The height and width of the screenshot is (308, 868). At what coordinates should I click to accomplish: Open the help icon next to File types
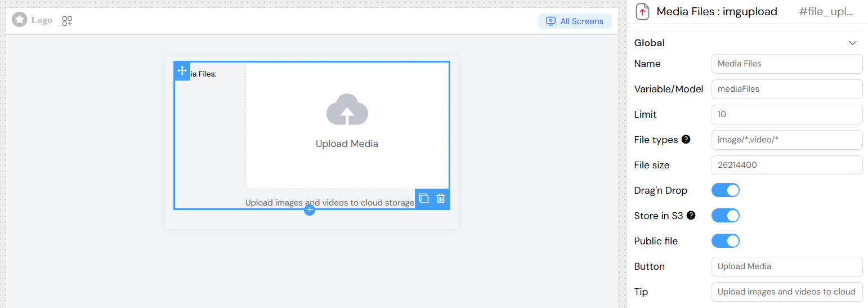tap(686, 139)
